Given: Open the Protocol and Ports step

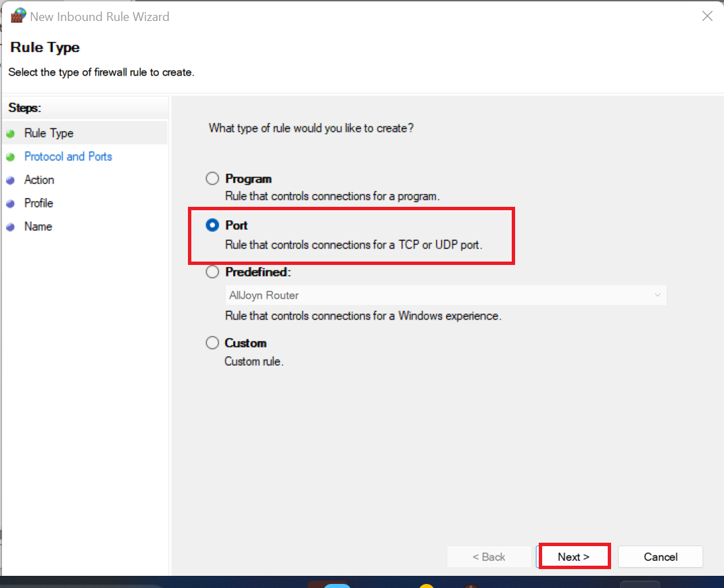Looking at the screenshot, I should [68, 156].
